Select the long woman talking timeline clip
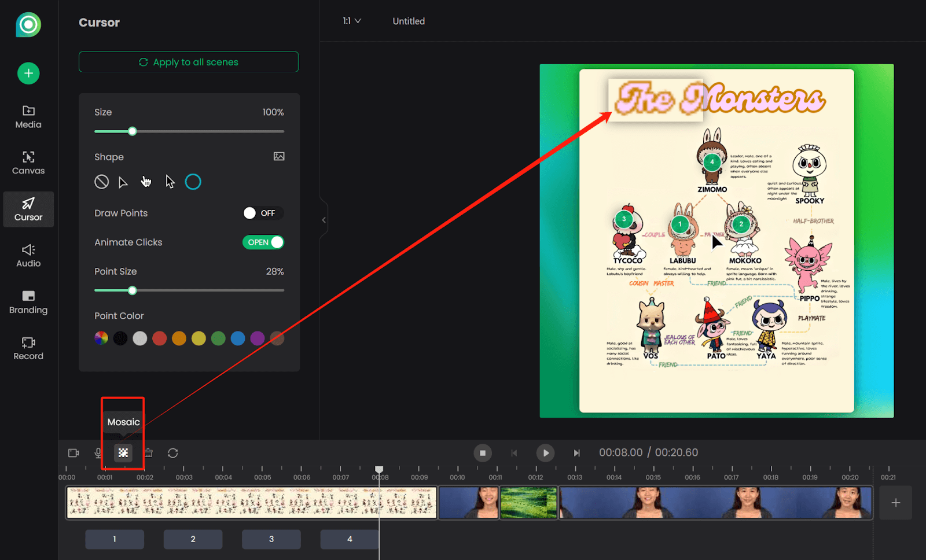926x560 pixels. (715, 502)
